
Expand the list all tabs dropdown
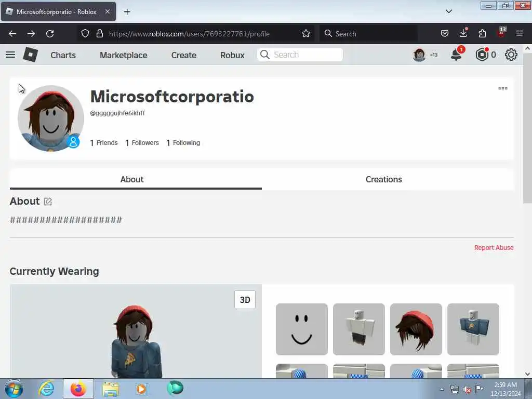click(449, 11)
